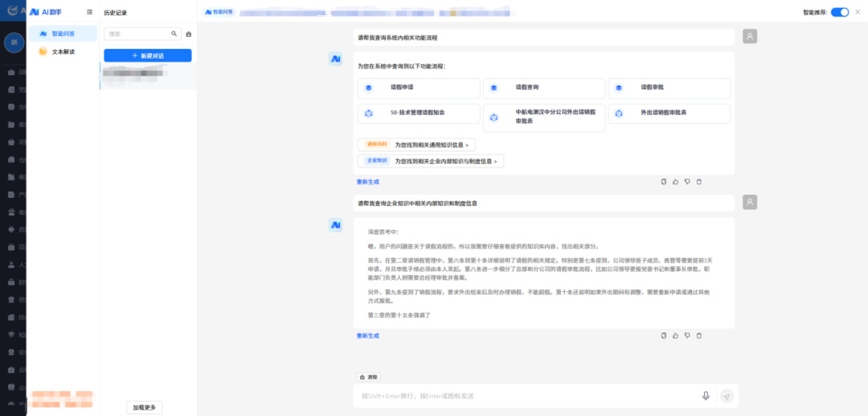The height and width of the screenshot is (416, 868).
Task: Toggle the 智能推荐 switch
Action: [x=839, y=12]
